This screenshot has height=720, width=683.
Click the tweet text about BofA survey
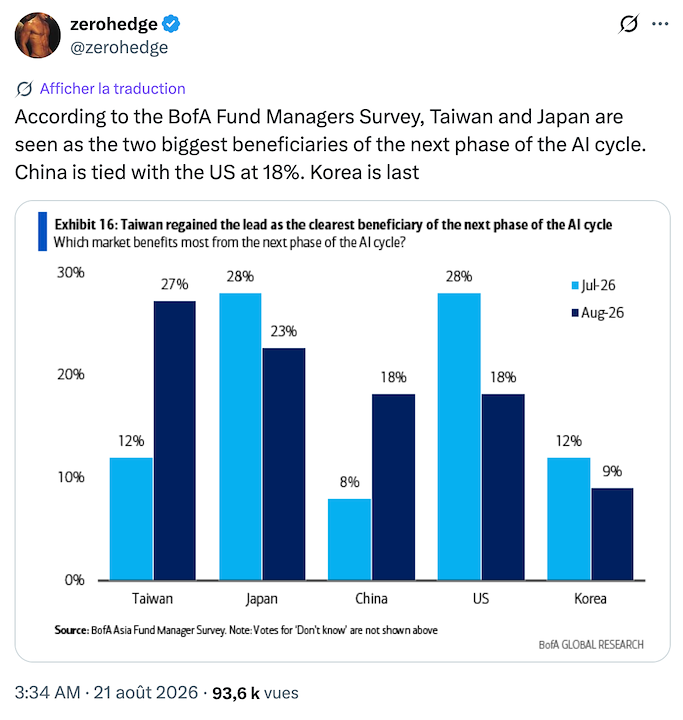point(330,145)
